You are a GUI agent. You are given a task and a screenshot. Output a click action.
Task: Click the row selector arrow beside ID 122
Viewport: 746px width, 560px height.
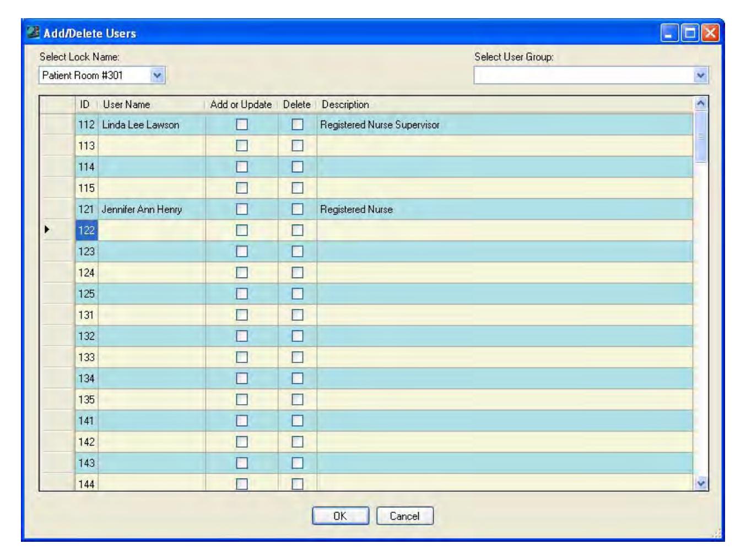(47, 230)
